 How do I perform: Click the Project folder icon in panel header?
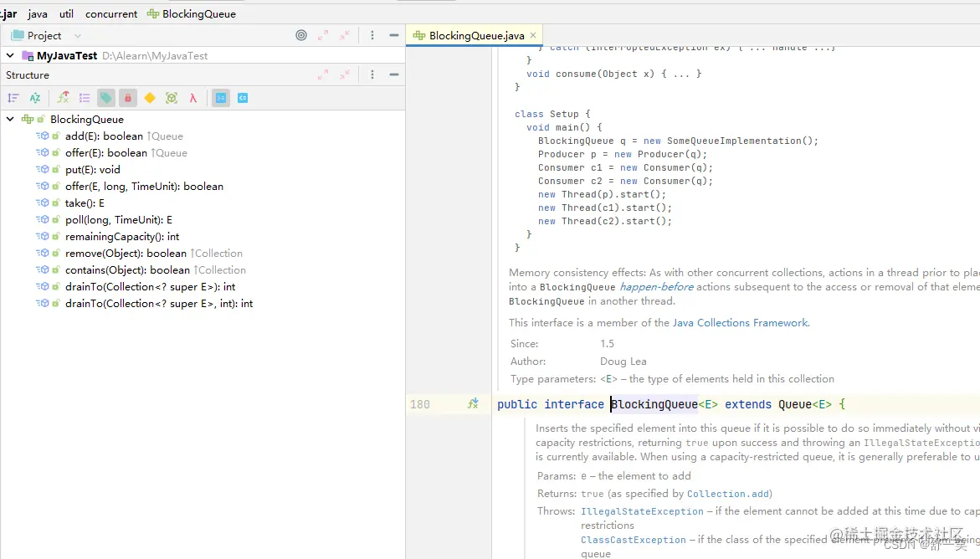[18, 36]
